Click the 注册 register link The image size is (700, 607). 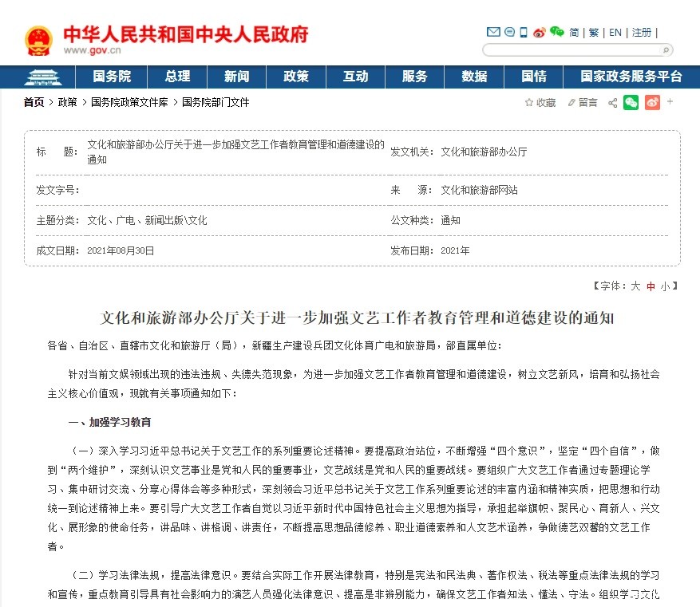(x=641, y=33)
